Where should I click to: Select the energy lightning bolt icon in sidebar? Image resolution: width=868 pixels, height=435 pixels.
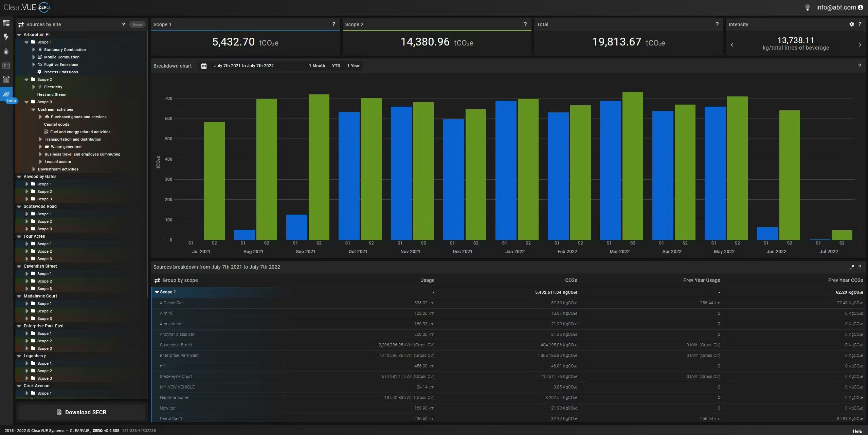tap(6, 37)
